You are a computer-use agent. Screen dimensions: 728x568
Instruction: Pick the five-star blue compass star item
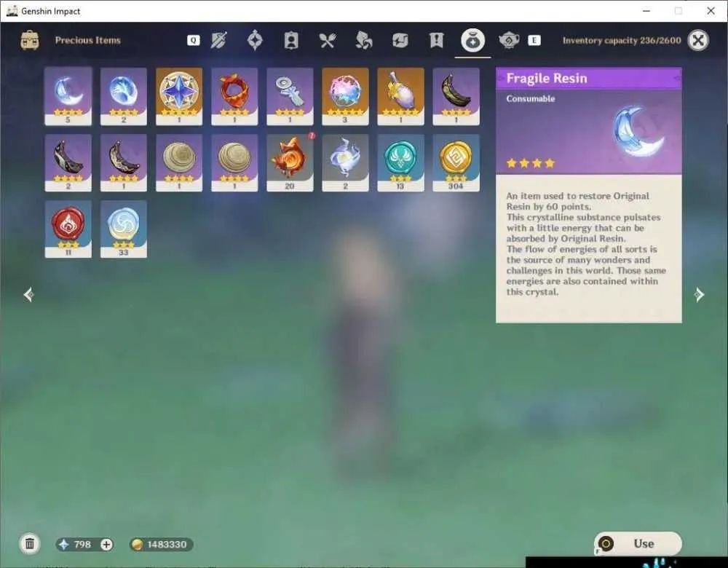[179, 96]
